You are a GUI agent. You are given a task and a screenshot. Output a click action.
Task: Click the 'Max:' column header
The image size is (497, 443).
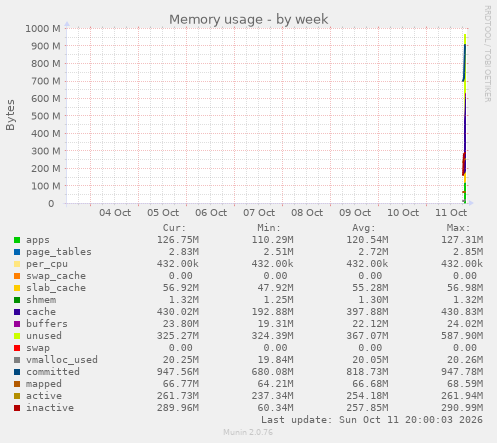click(458, 228)
